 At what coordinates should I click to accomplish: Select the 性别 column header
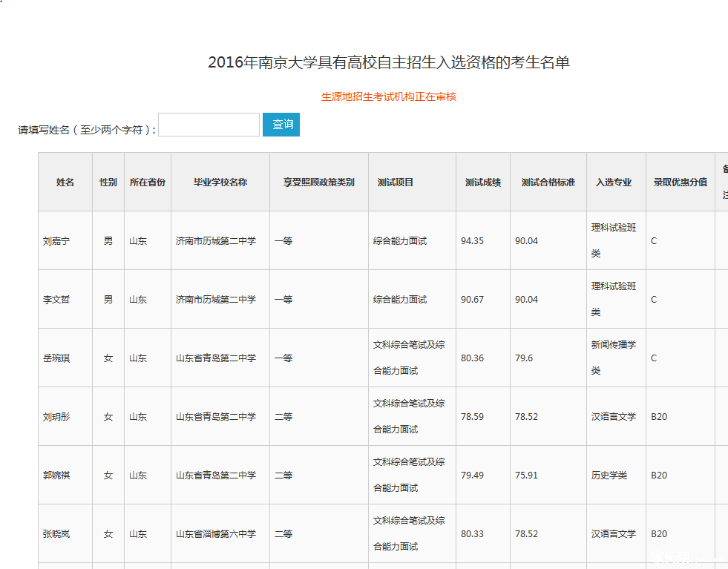pyautogui.click(x=108, y=182)
